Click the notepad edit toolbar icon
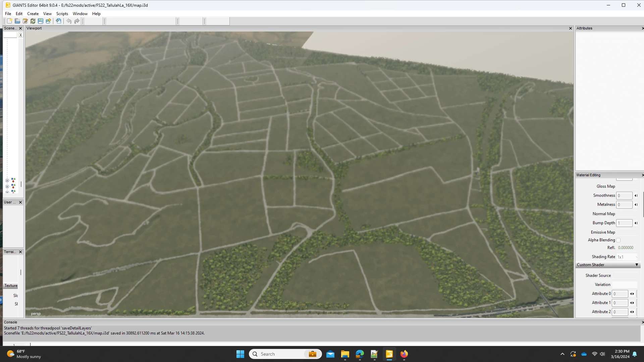The image size is (644, 362). pyautogui.click(x=25, y=21)
